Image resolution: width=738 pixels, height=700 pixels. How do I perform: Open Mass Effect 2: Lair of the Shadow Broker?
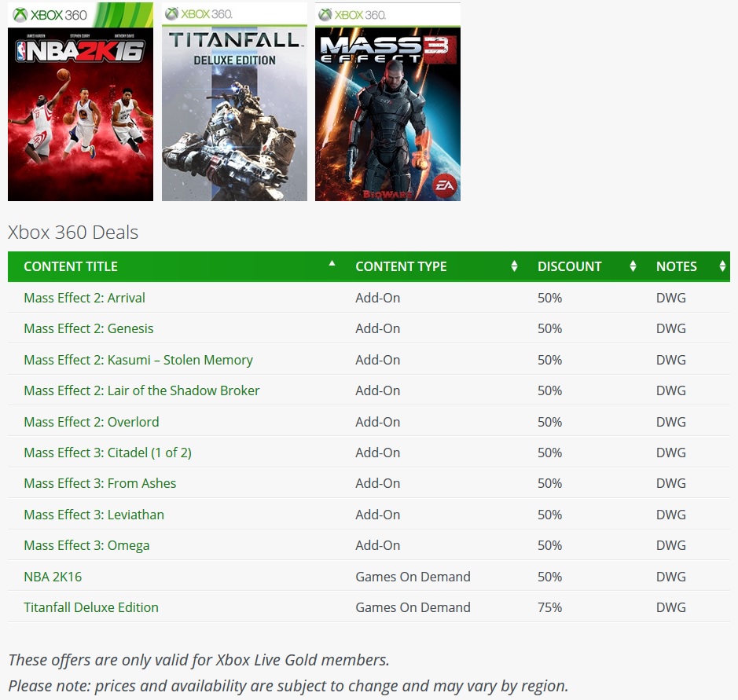pyautogui.click(x=141, y=390)
